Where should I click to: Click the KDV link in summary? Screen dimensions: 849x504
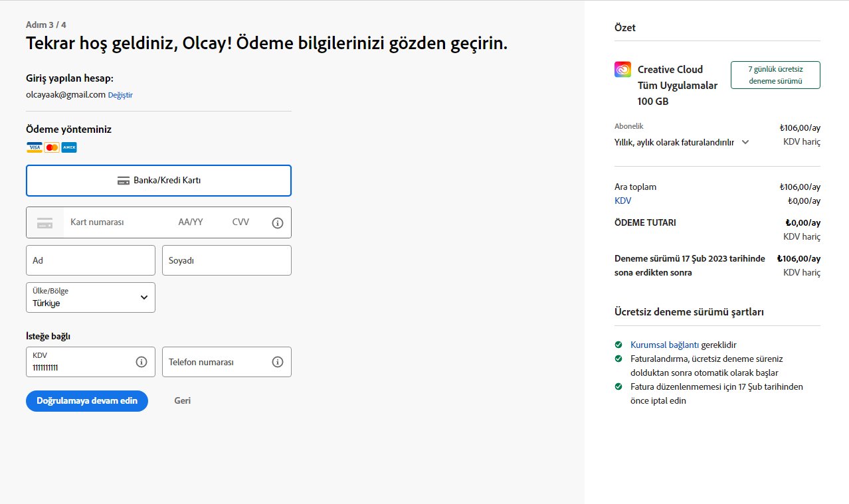pos(622,201)
